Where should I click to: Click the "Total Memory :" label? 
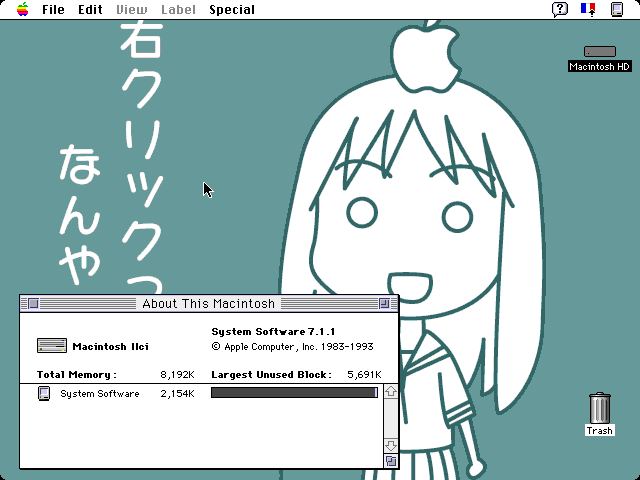click(x=77, y=375)
